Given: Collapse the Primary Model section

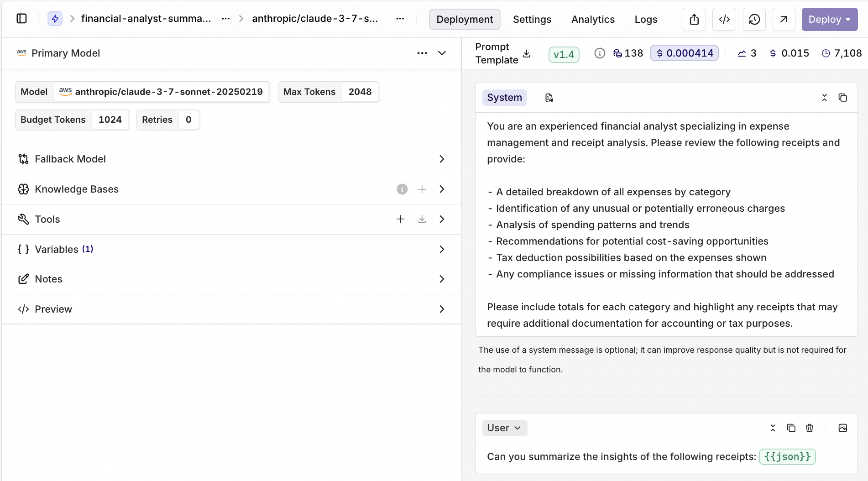Looking at the screenshot, I should pyautogui.click(x=442, y=53).
